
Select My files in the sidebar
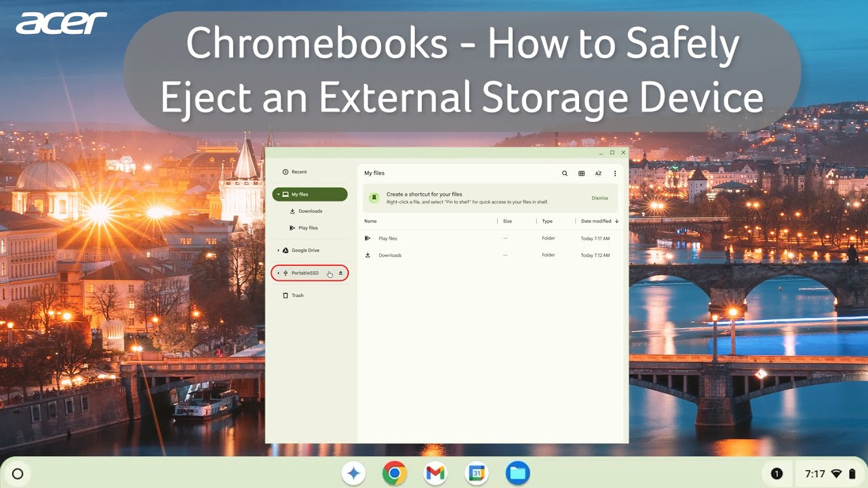coord(310,195)
